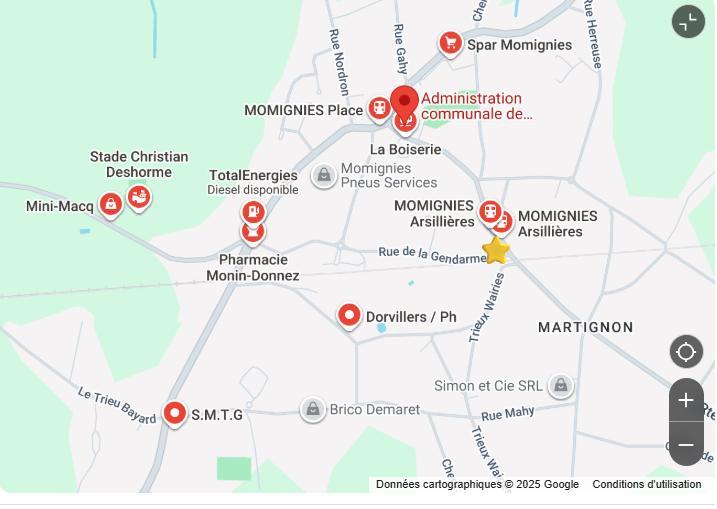Open Stade Christian Deshorme marker
717x509 pixels.
tap(139, 198)
